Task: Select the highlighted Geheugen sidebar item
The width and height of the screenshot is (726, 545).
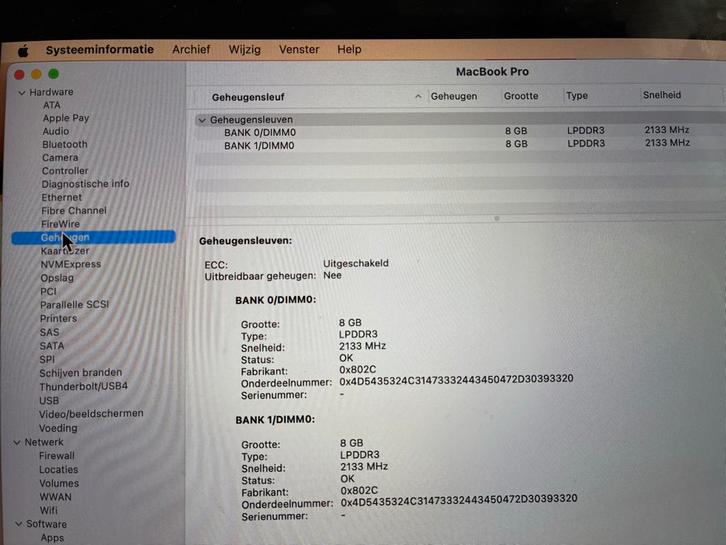Action: click(94, 237)
